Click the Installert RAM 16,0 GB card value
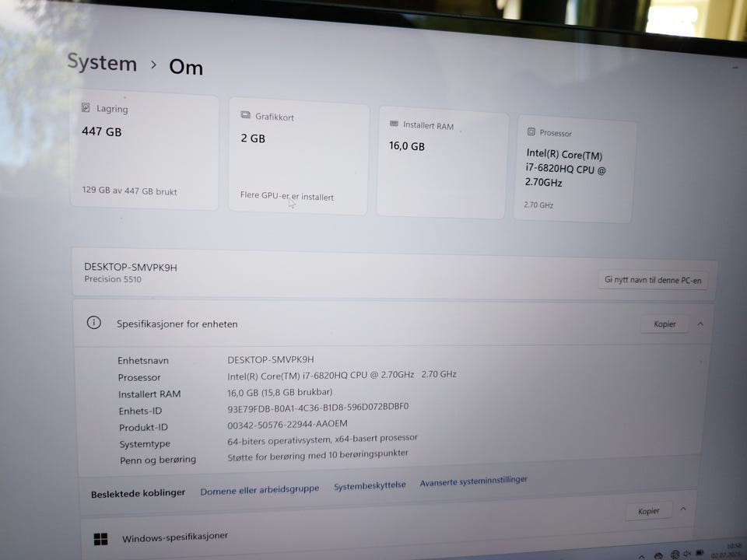 click(406, 146)
